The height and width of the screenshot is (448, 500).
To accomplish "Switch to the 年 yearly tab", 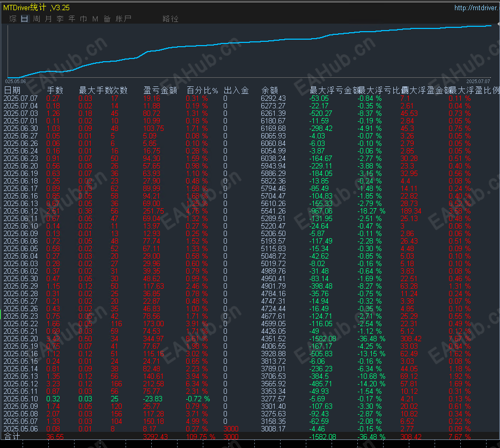I will click(72, 19).
